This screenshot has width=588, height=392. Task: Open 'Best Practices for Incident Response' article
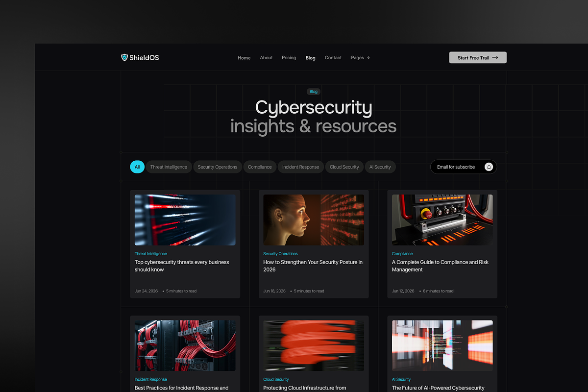pyautogui.click(x=181, y=388)
